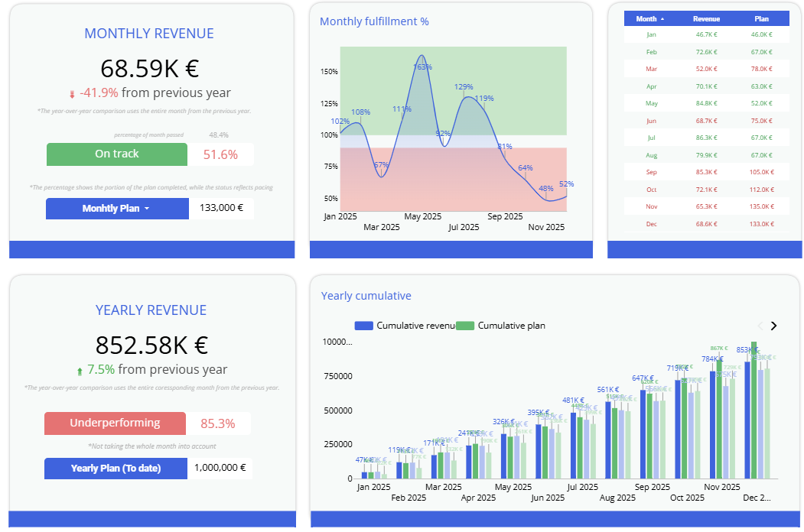
Task: Click the Month column sort arrow
Action: point(662,18)
